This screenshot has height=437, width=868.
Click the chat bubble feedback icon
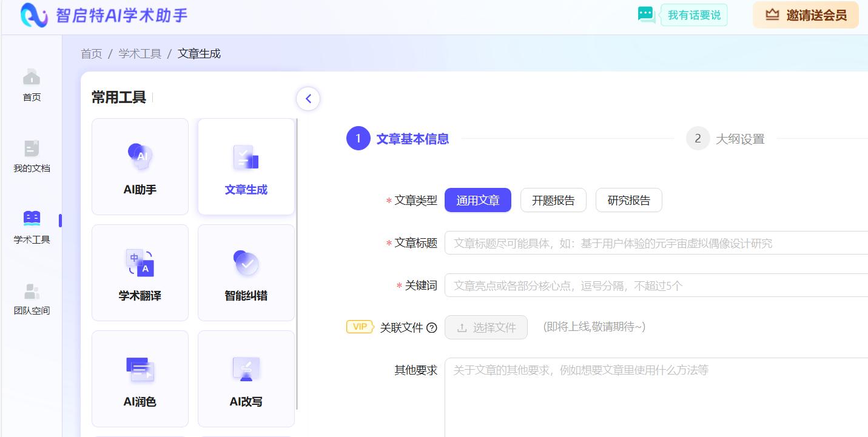click(x=647, y=15)
